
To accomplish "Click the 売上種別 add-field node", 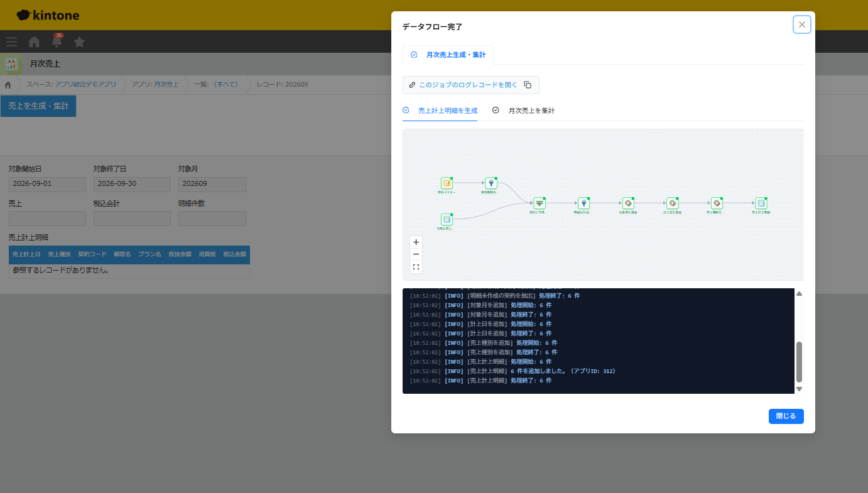I will pos(717,203).
